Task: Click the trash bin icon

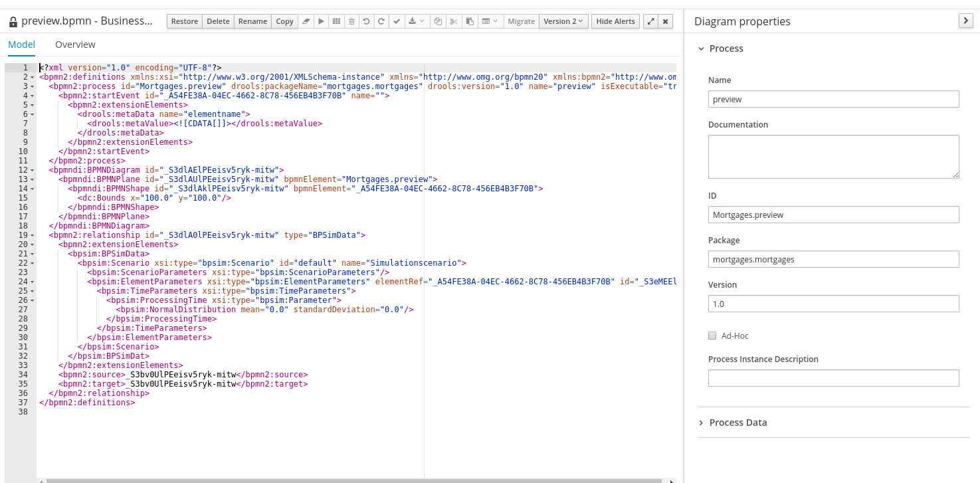Action: pos(351,21)
